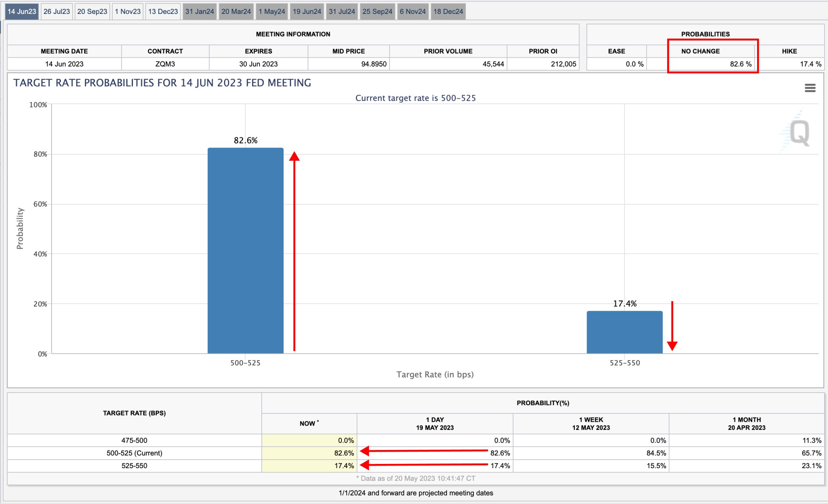Image resolution: width=828 pixels, height=504 pixels.
Task: Open the 31 Jan24 projected meeting tab
Action: (x=200, y=11)
